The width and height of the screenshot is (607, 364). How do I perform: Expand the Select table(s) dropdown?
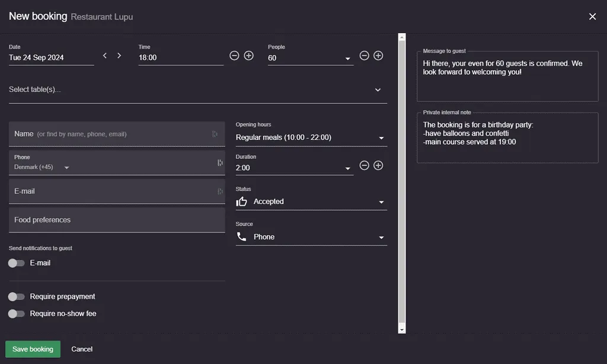click(198, 90)
